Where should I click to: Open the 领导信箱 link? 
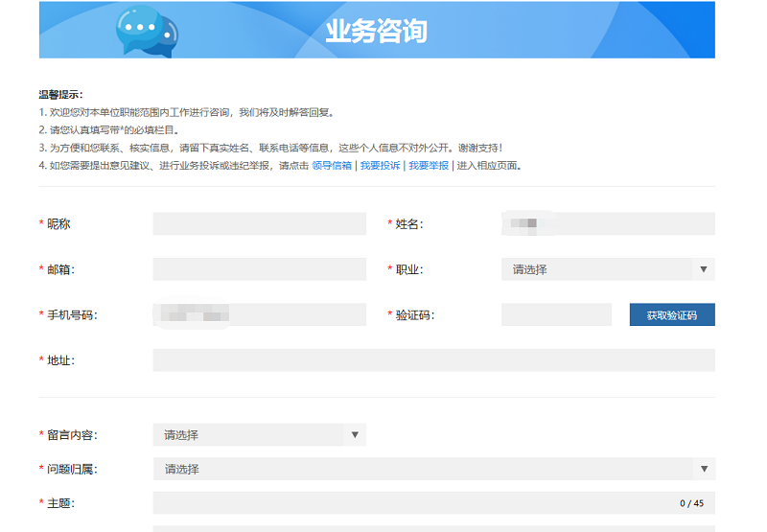332,166
